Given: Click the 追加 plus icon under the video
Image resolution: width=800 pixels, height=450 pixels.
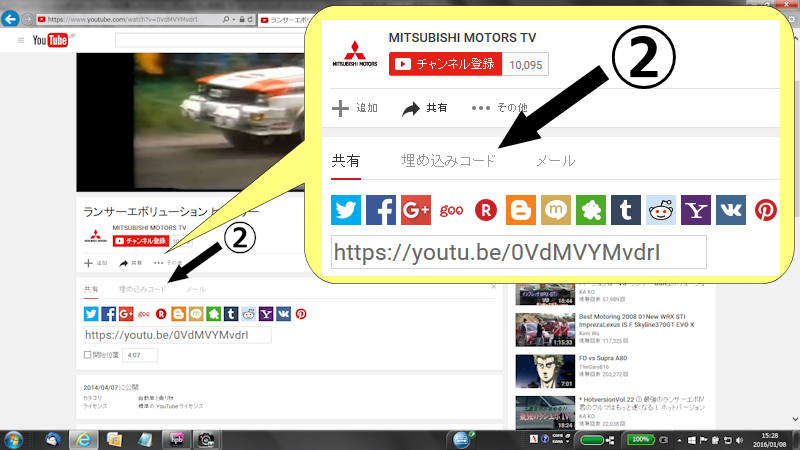Looking at the screenshot, I should pyautogui.click(x=88, y=263).
